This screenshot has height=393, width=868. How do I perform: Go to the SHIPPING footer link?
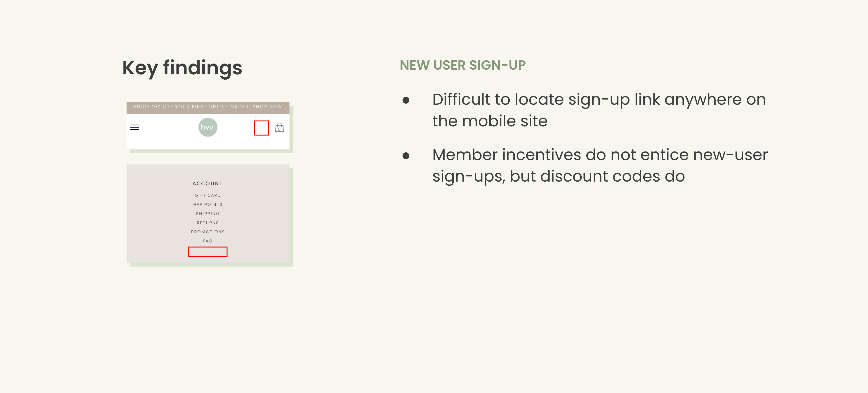point(208,214)
